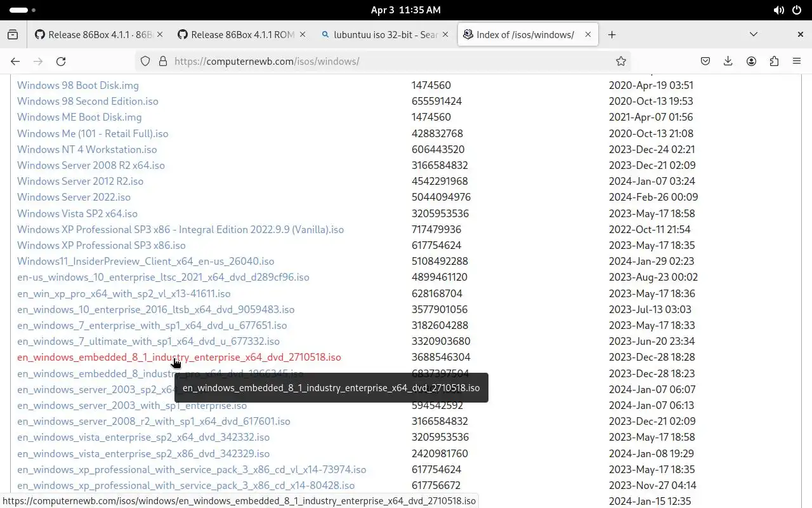Expand the list all tabs dropdown
The image size is (812, 508).
click(754, 35)
